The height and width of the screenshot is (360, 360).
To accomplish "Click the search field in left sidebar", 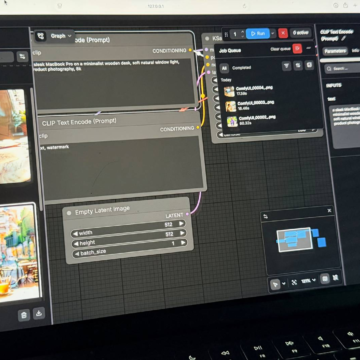I will pyautogui.click(x=7, y=57).
